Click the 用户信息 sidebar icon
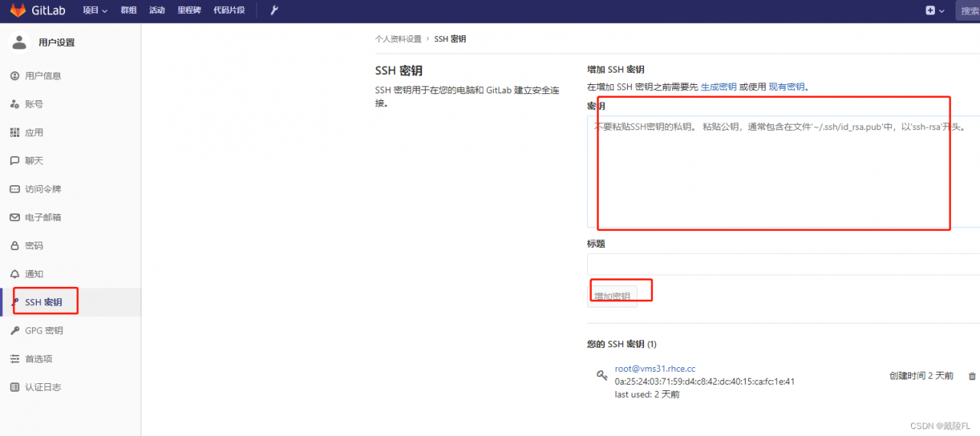The image size is (980, 436). tap(15, 76)
